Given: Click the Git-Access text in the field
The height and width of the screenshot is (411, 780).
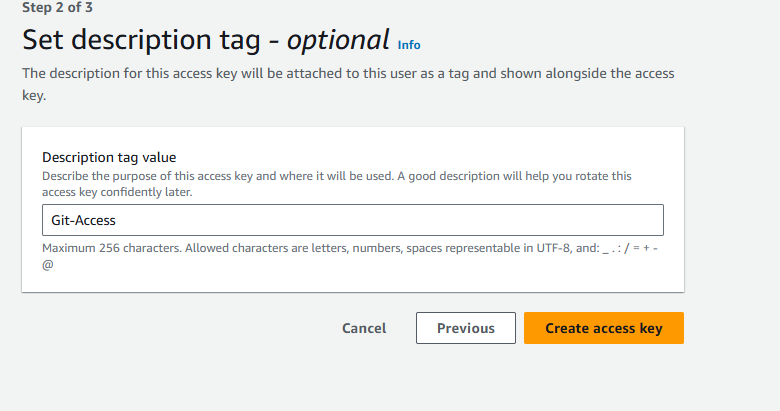Looking at the screenshot, I should tap(85, 220).
